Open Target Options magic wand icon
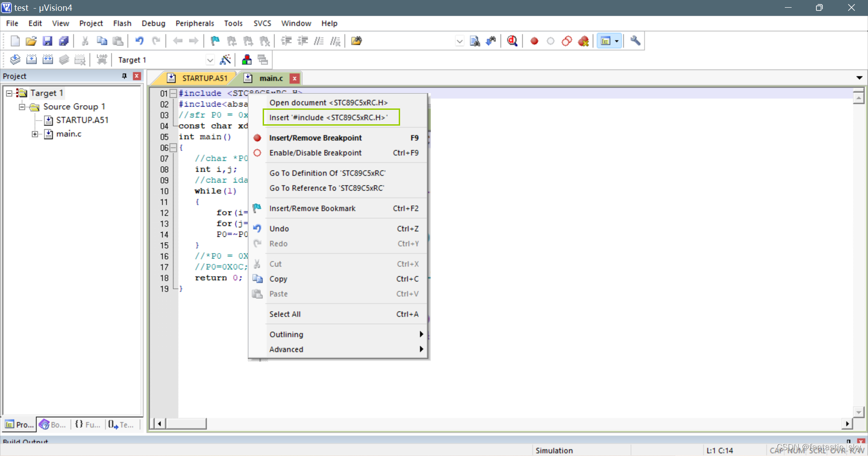Image resolution: width=868 pixels, height=456 pixels. tap(225, 60)
